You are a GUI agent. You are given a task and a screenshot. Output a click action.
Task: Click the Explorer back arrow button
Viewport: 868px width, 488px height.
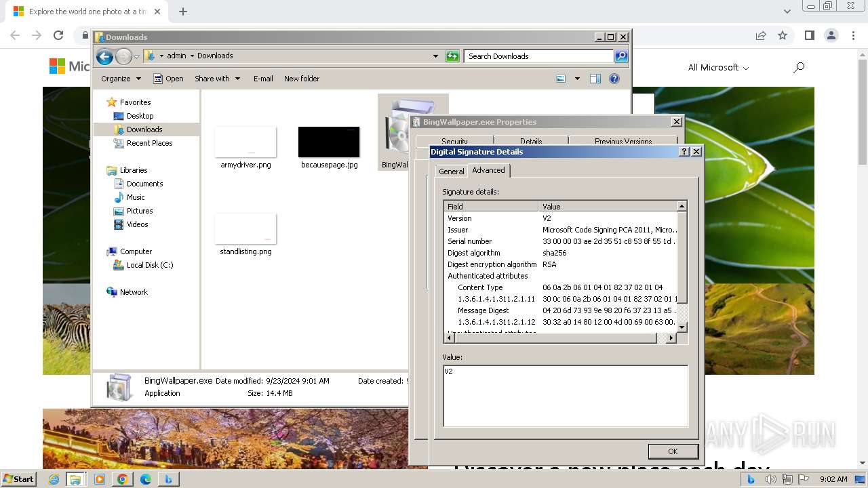coord(104,56)
